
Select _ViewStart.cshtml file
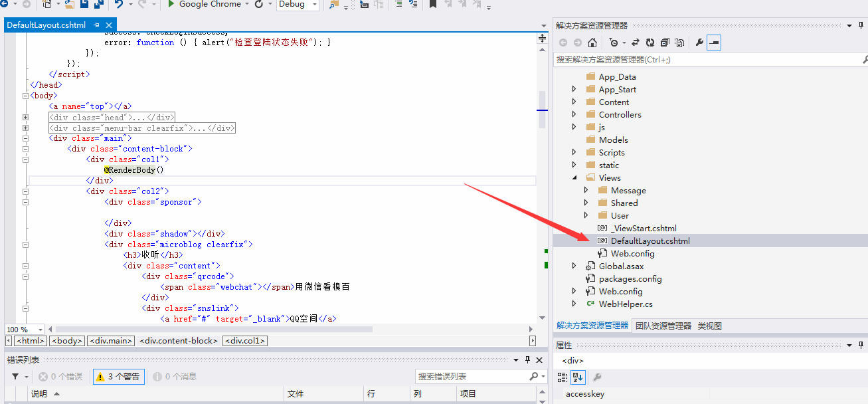(x=644, y=229)
